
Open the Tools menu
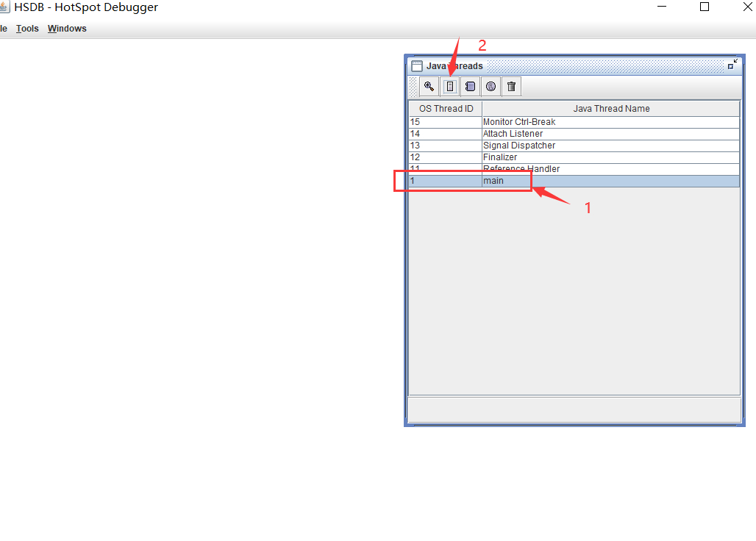pos(27,28)
